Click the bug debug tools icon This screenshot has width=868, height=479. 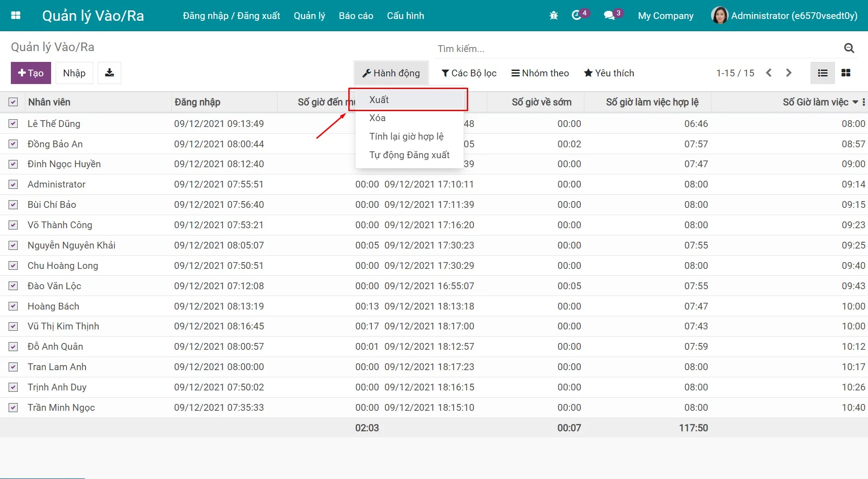point(554,16)
